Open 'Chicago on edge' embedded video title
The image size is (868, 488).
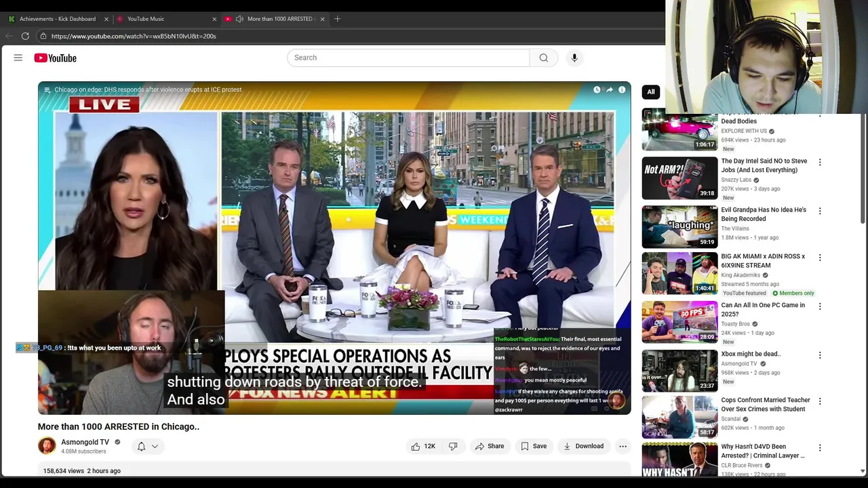click(148, 89)
